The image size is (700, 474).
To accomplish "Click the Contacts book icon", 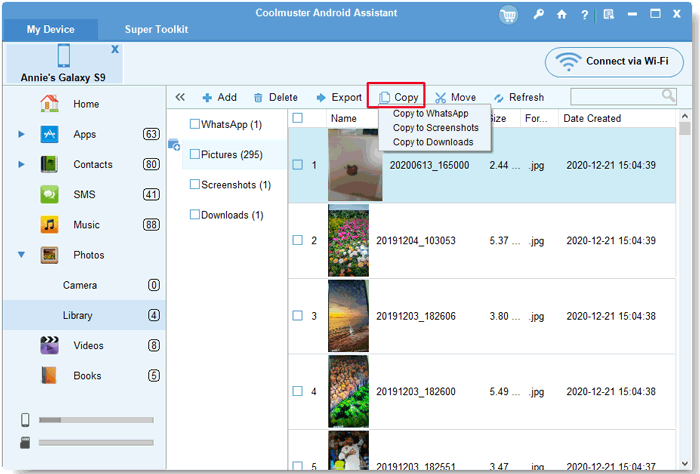I will point(49,164).
